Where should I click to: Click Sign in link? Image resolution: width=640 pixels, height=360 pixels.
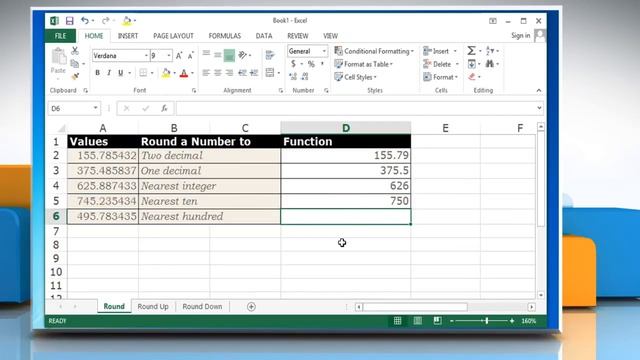520,36
